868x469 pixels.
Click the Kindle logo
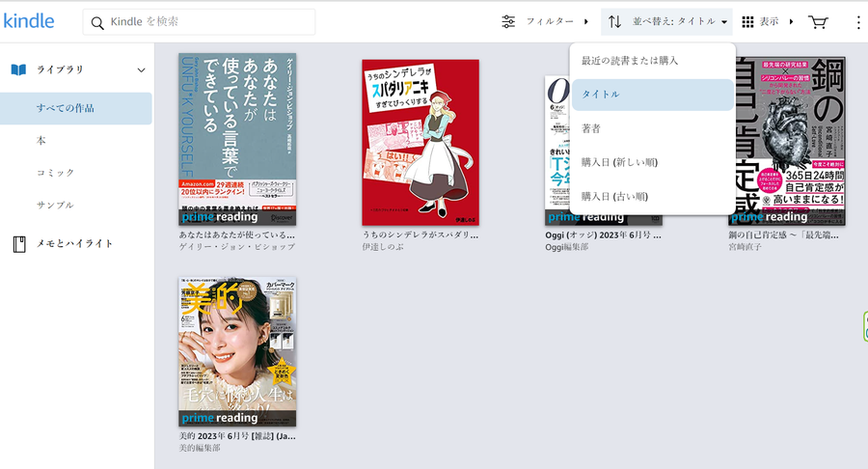(x=29, y=21)
